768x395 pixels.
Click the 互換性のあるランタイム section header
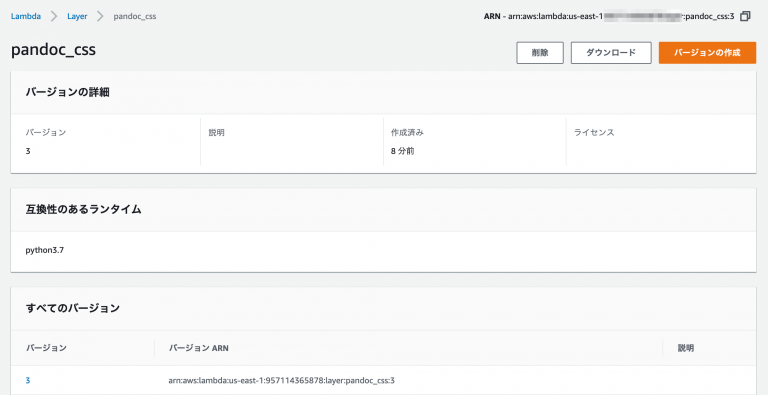tap(83, 209)
